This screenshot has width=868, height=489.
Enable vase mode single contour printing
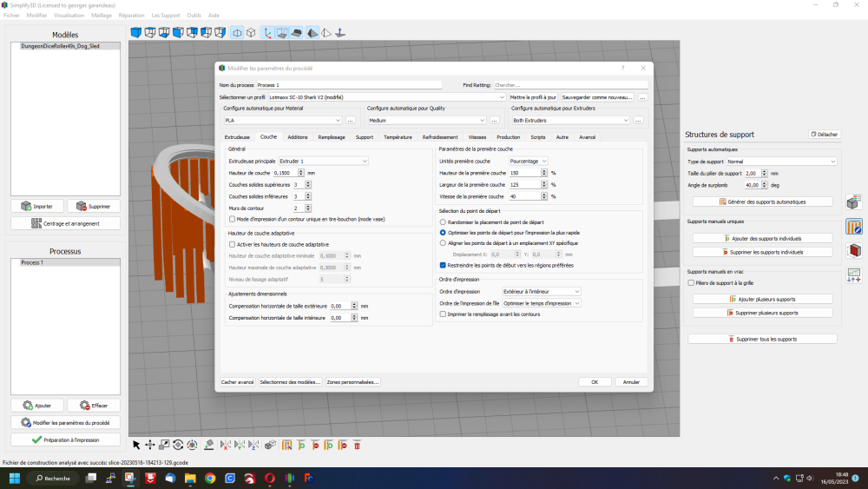[x=232, y=219]
